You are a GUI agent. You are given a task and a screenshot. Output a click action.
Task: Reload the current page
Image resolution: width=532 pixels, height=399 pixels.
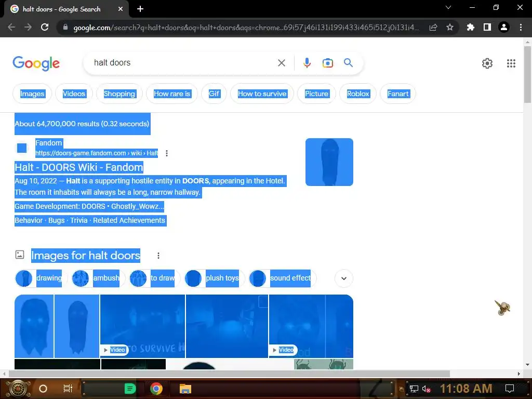(x=45, y=27)
